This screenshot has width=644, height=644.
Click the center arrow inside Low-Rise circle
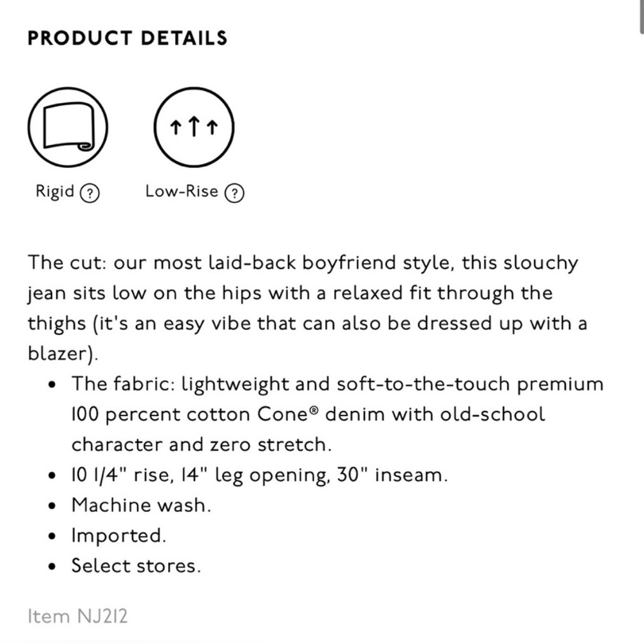(x=194, y=126)
